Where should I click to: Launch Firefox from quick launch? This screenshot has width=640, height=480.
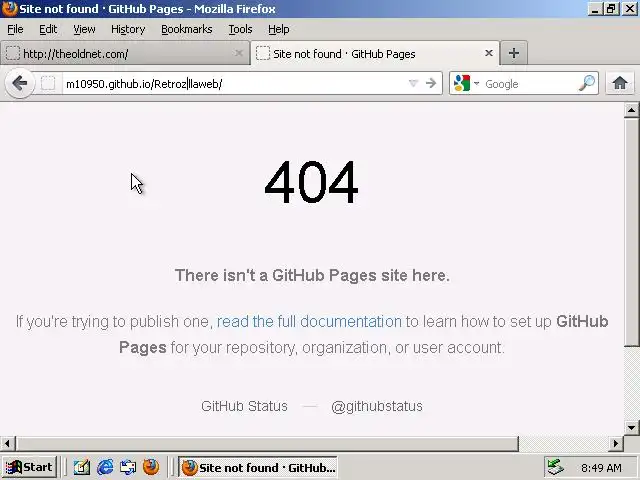coord(151,467)
